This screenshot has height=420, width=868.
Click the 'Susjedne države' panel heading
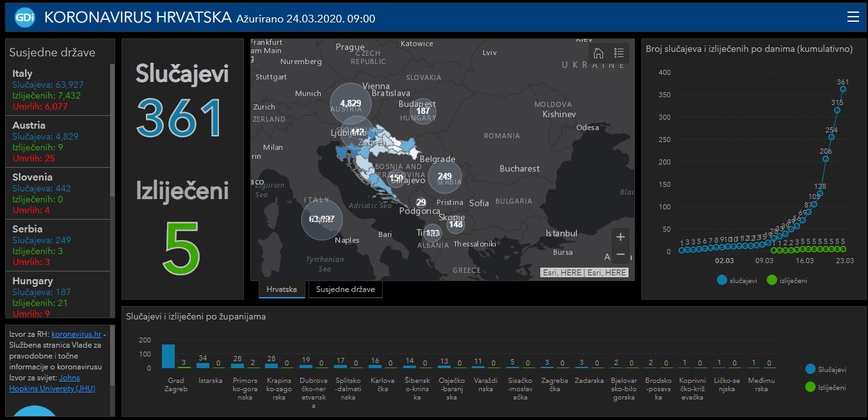tap(52, 52)
